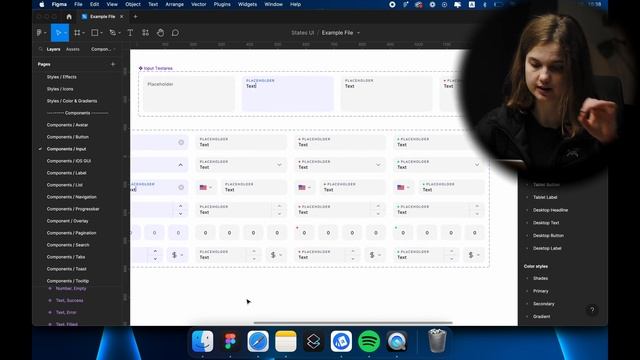Open the Components / Label page
The image size is (640, 360).
tap(67, 173)
